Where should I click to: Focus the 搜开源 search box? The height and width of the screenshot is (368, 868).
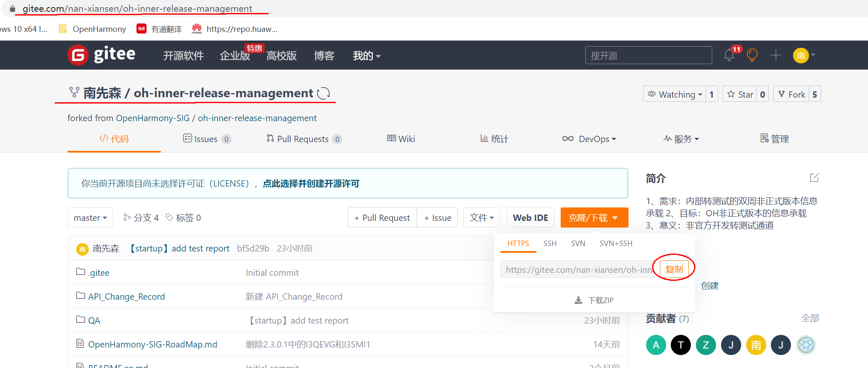[x=649, y=55]
